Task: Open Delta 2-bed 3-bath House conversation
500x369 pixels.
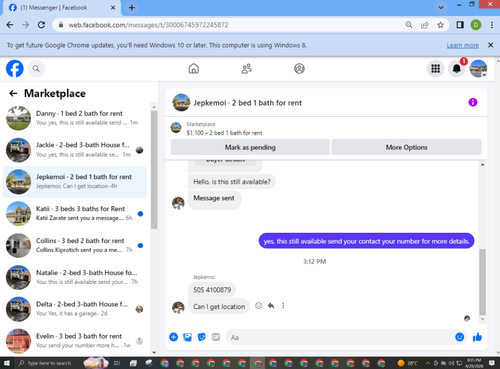Action: coord(75,309)
